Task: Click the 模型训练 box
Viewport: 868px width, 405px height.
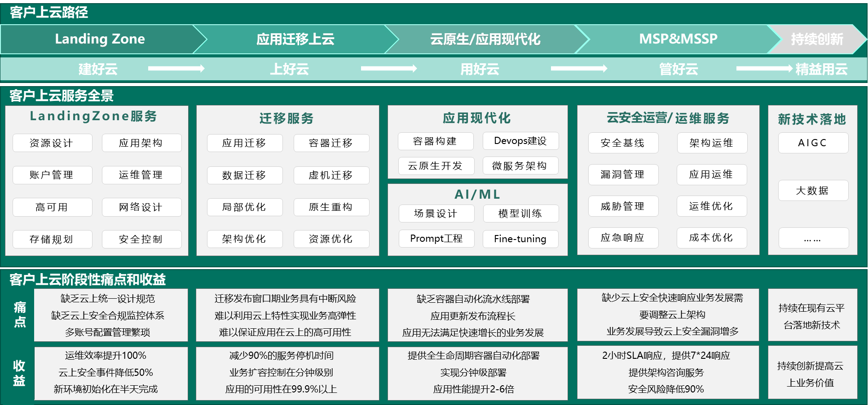Action: pyautogui.click(x=521, y=213)
